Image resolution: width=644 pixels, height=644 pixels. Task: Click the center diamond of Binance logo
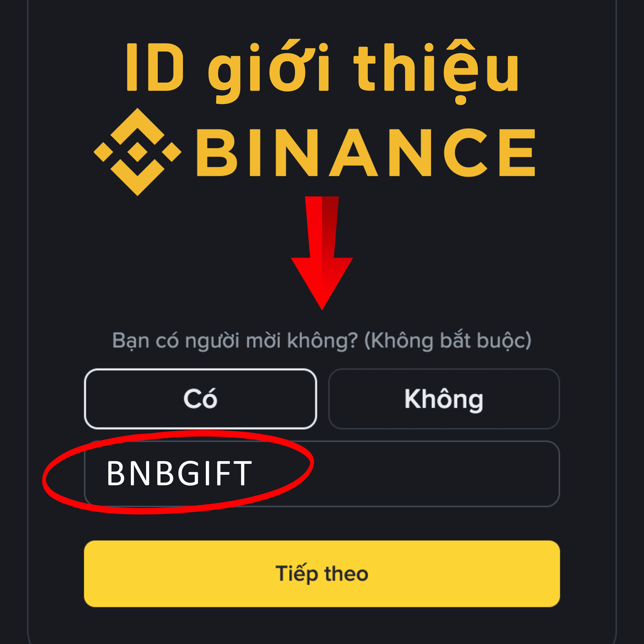click(x=137, y=152)
